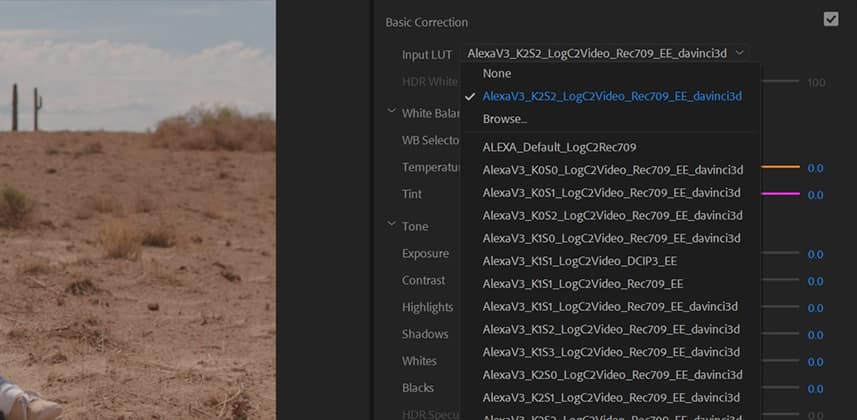Viewport: 857px width, 420px height.
Task: Select AlexaV3_K2S0_LogC2Video_Rec709_EE_davinci3d
Action: 611,375
